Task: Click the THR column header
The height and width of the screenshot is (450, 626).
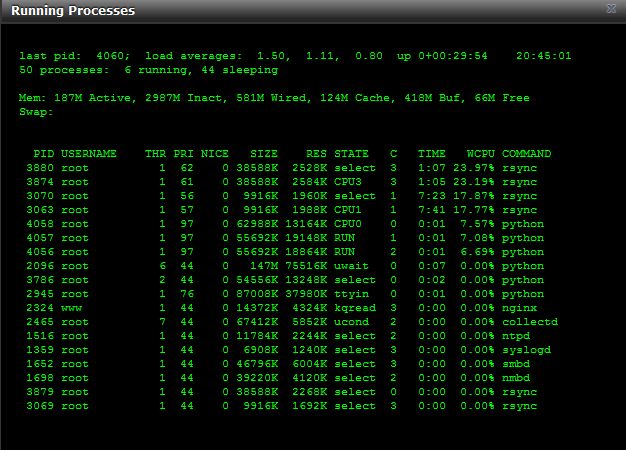Action: pyautogui.click(x=155, y=154)
